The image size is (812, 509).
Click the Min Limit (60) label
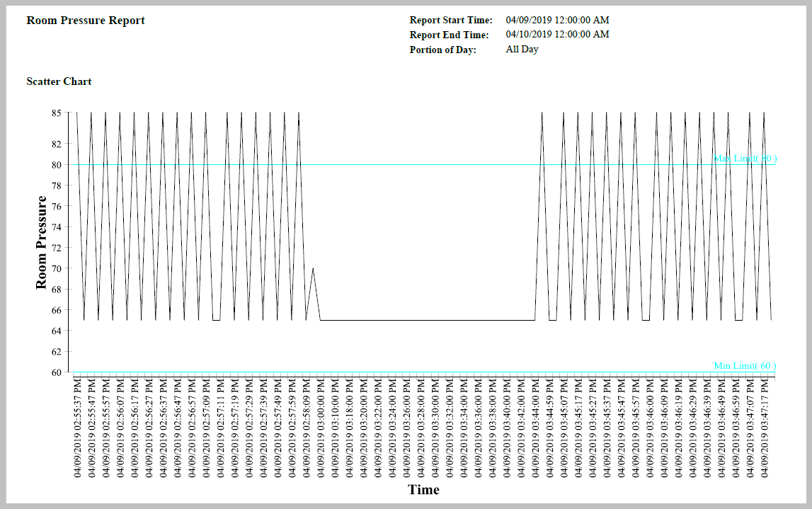[x=745, y=366]
